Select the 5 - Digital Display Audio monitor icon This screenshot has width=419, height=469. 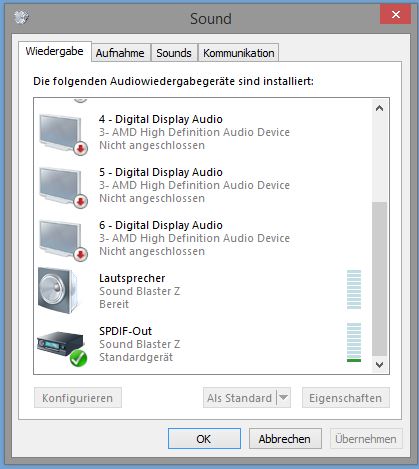coord(61,186)
